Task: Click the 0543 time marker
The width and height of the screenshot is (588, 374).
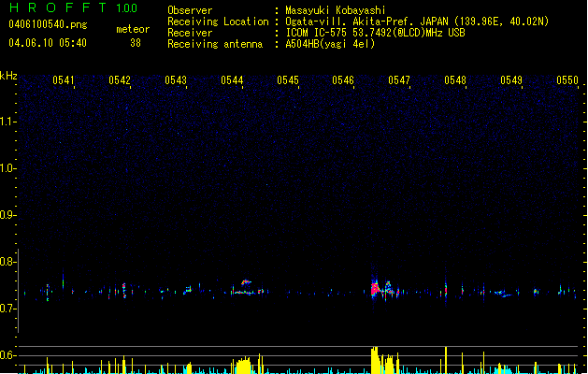Action: point(176,80)
